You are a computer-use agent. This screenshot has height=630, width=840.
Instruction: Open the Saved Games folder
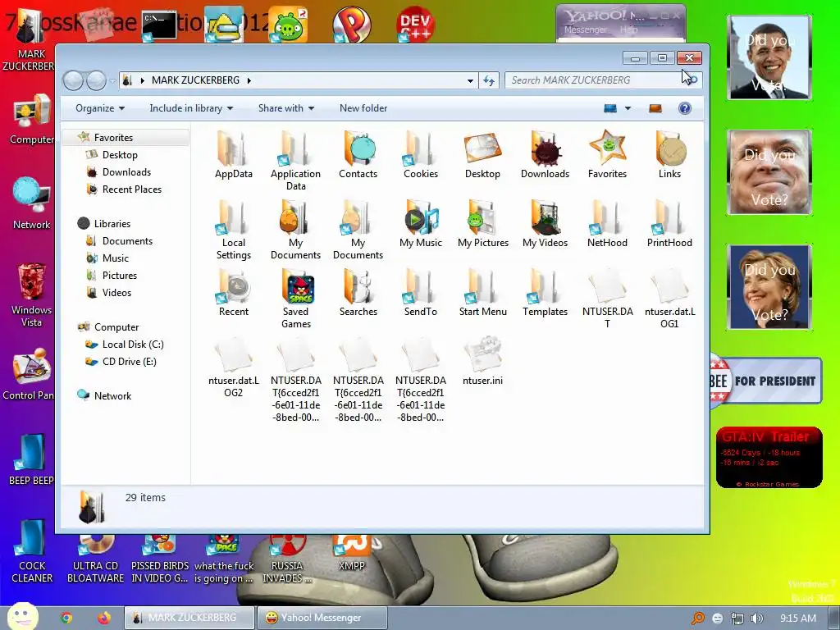coord(295,299)
